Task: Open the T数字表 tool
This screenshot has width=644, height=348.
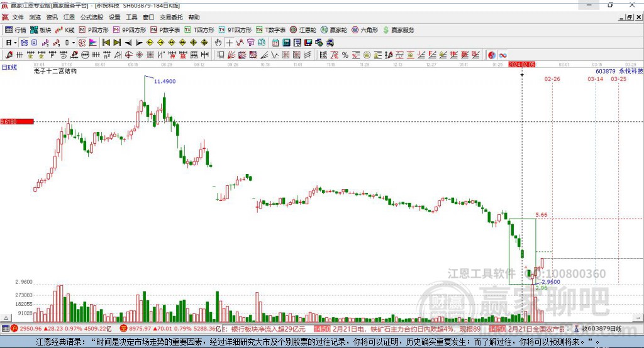Action: coord(270,30)
